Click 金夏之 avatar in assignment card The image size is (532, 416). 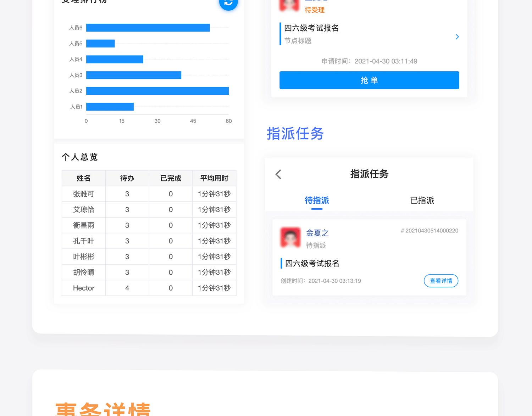pyautogui.click(x=290, y=237)
